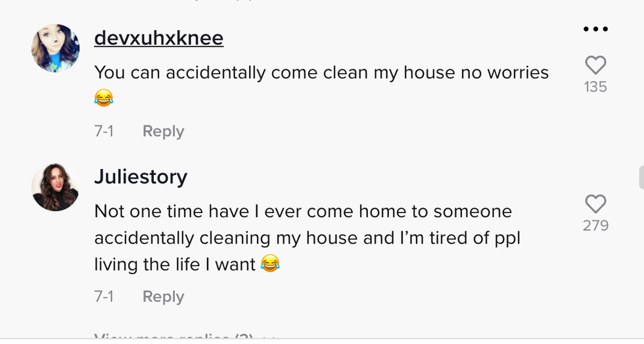Open Juliestory's profile picture
This screenshot has height=344, width=644.
click(x=55, y=187)
